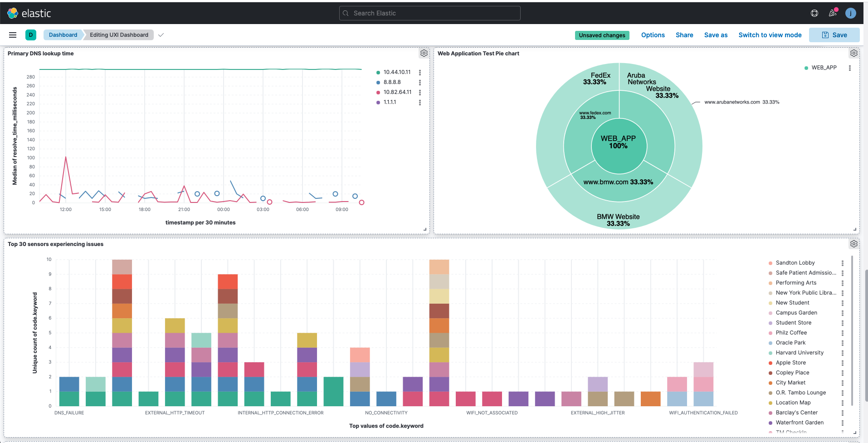Click the chevron beside Editing UXI Dashboard
The height and width of the screenshot is (443, 868).
(x=161, y=35)
